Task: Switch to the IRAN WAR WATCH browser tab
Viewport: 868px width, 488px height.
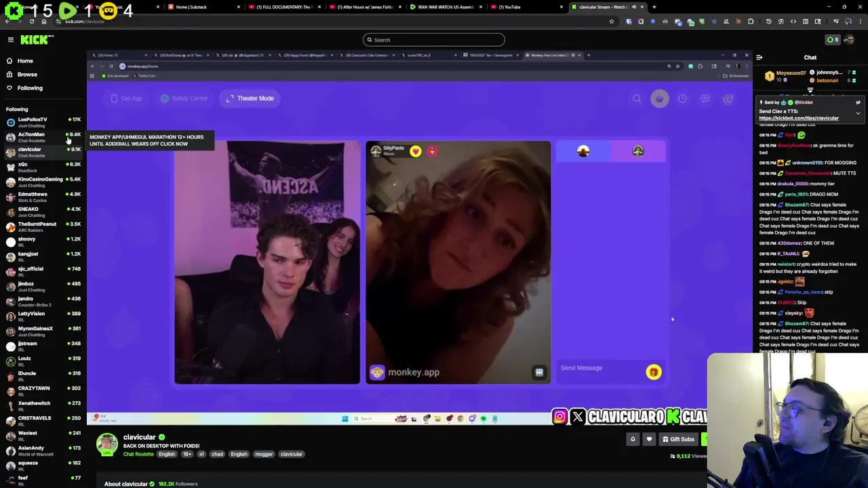Action: (446, 7)
